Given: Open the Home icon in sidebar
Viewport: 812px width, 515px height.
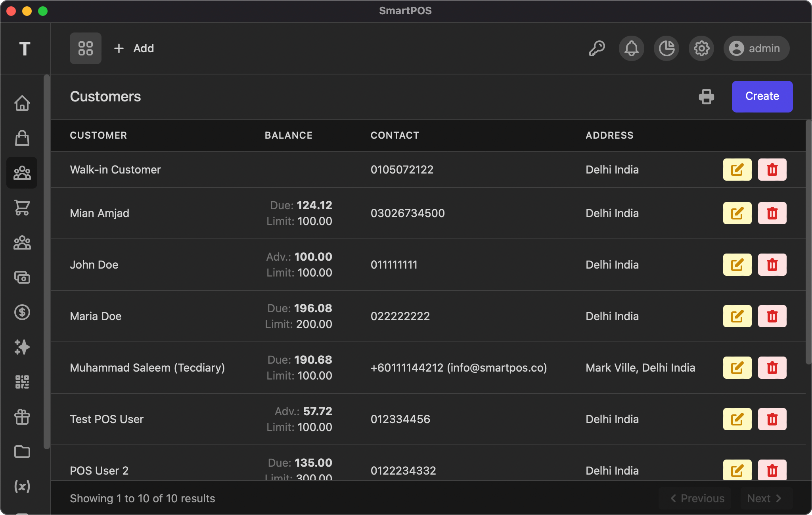Looking at the screenshot, I should click(x=22, y=103).
